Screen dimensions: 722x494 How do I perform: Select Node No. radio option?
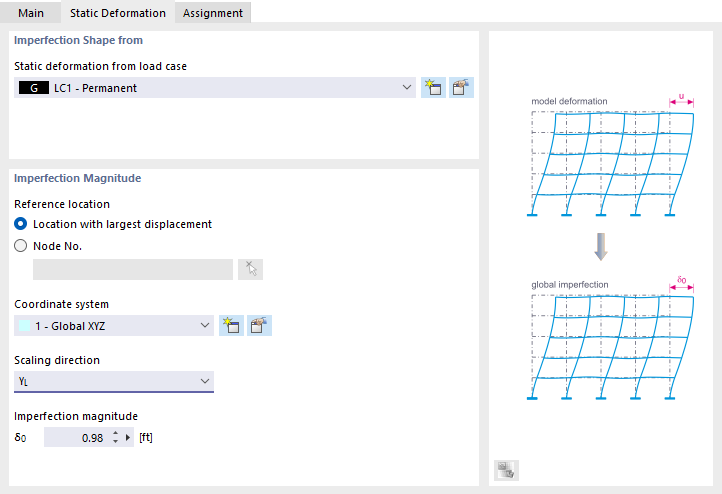coord(21,246)
